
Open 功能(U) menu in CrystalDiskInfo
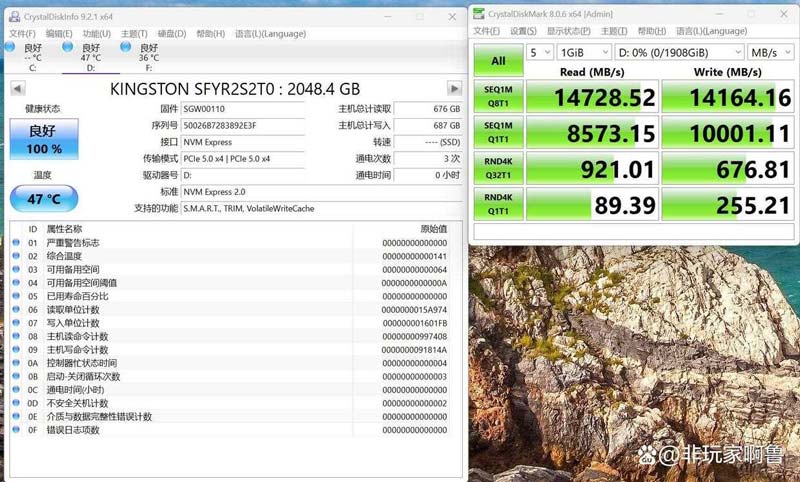96,34
